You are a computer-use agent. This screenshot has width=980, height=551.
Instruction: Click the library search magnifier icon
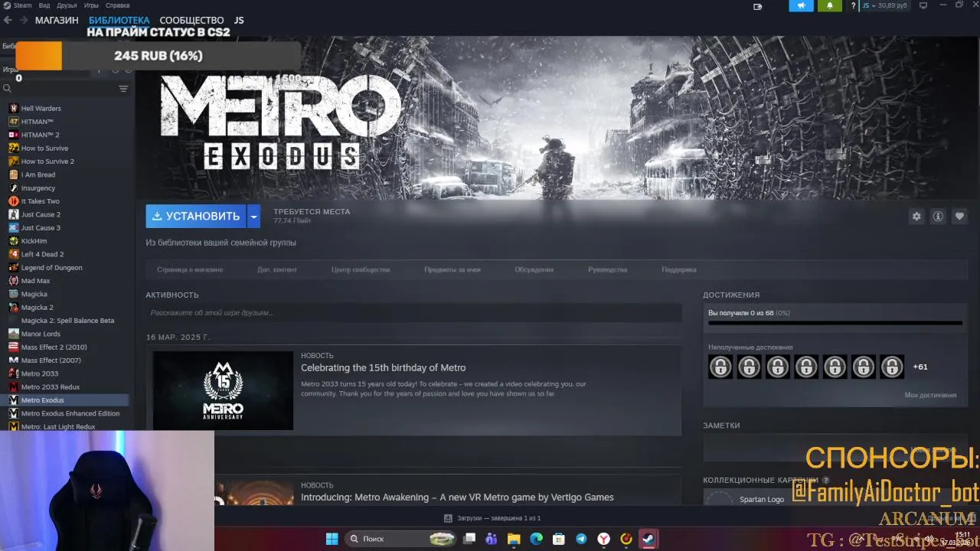pyautogui.click(x=7, y=89)
